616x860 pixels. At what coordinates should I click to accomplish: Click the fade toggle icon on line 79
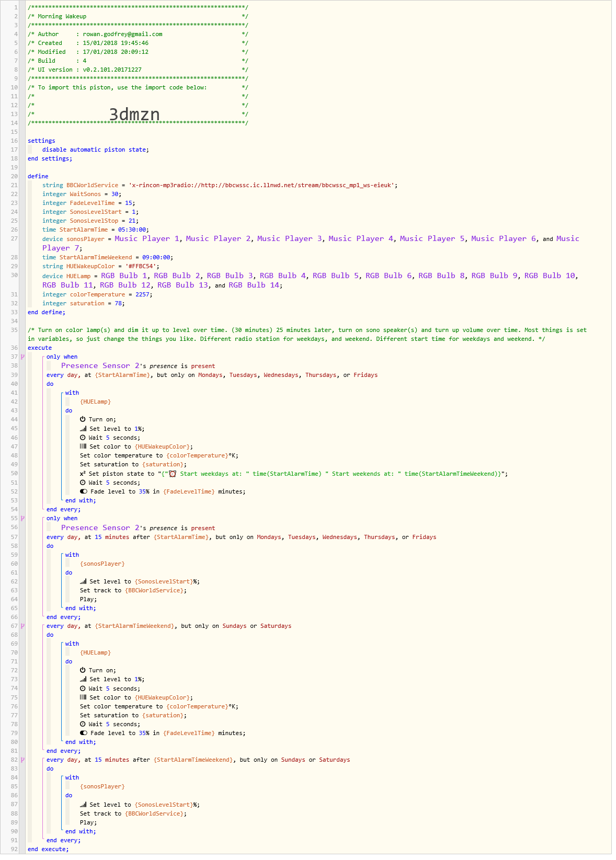tap(84, 733)
